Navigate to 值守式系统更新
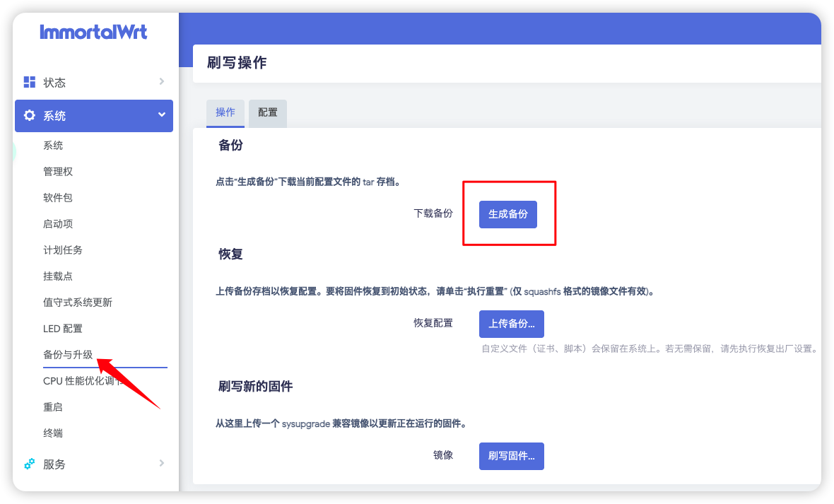 click(78, 303)
